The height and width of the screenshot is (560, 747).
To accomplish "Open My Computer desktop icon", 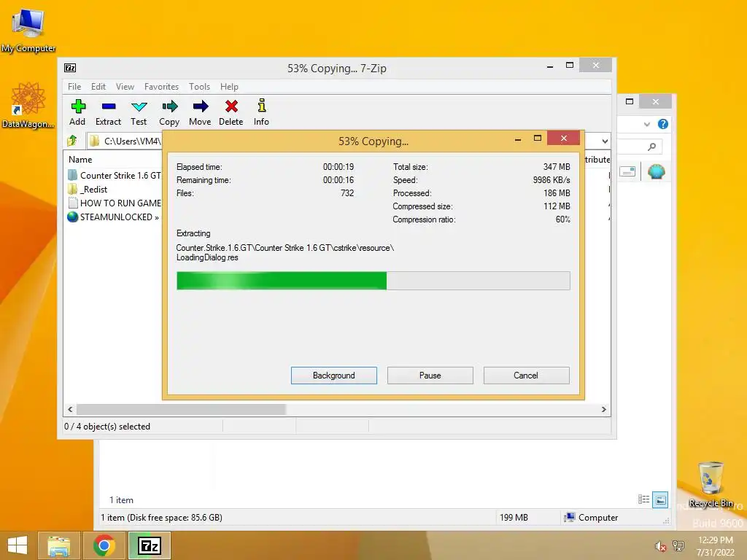I will [28, 31].
